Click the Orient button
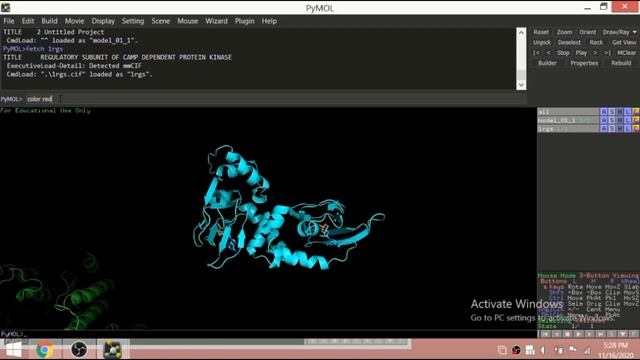640x360 pixels. (x=588, y=32)
